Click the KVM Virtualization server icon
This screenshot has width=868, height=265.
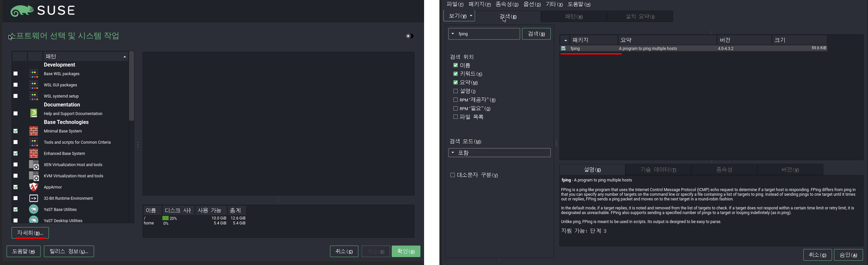click(34, 176)
